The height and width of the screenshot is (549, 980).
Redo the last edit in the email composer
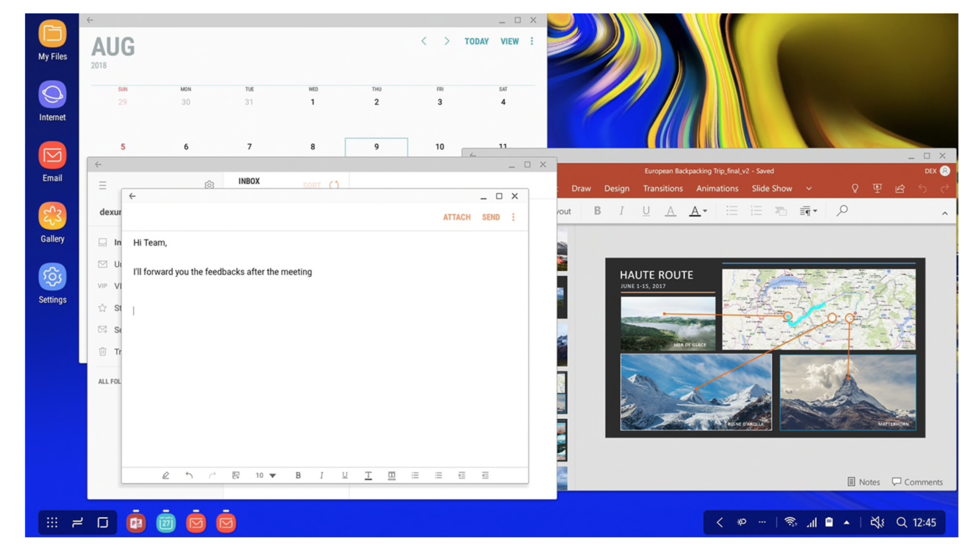[212, 476]
